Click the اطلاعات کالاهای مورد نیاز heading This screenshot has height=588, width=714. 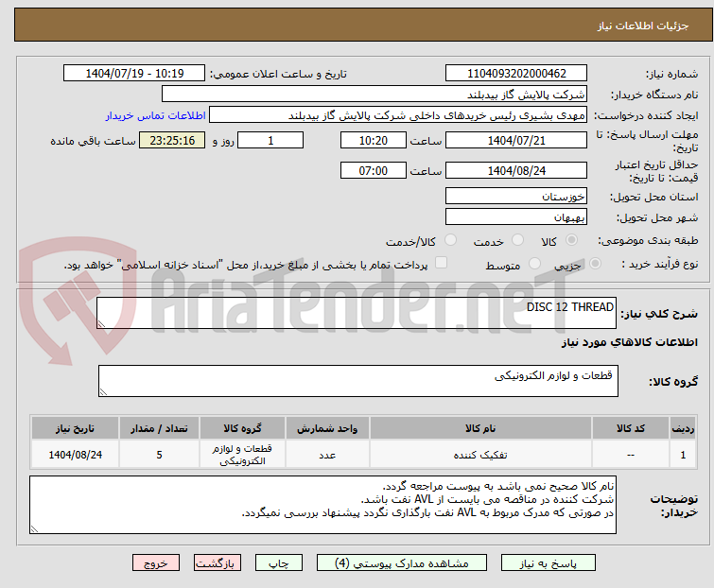tap(629, 342)
